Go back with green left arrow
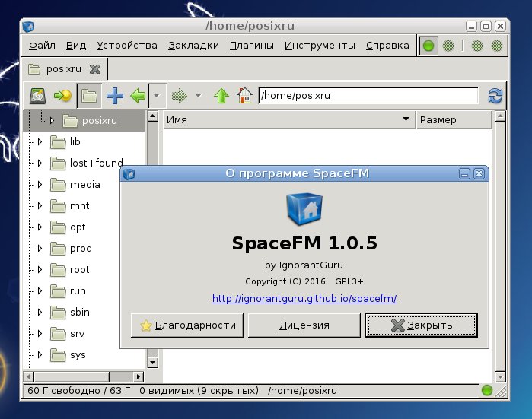 (138, 96)
